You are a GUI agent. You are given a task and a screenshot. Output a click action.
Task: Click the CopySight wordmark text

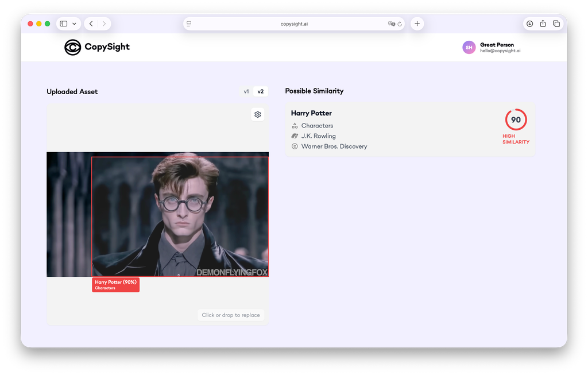click(x=107, y=47)
